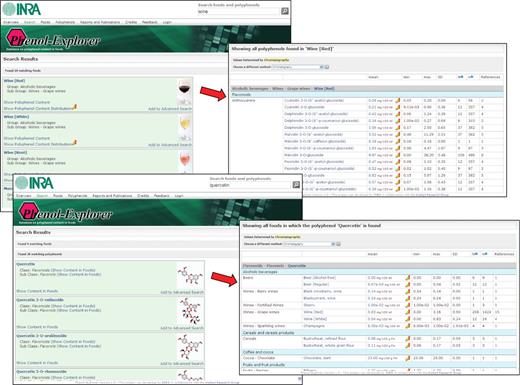Click chart icon in Cyanidin 3-O-glucoside row
The image size is (520, 385).
click(x=397, y=107)
